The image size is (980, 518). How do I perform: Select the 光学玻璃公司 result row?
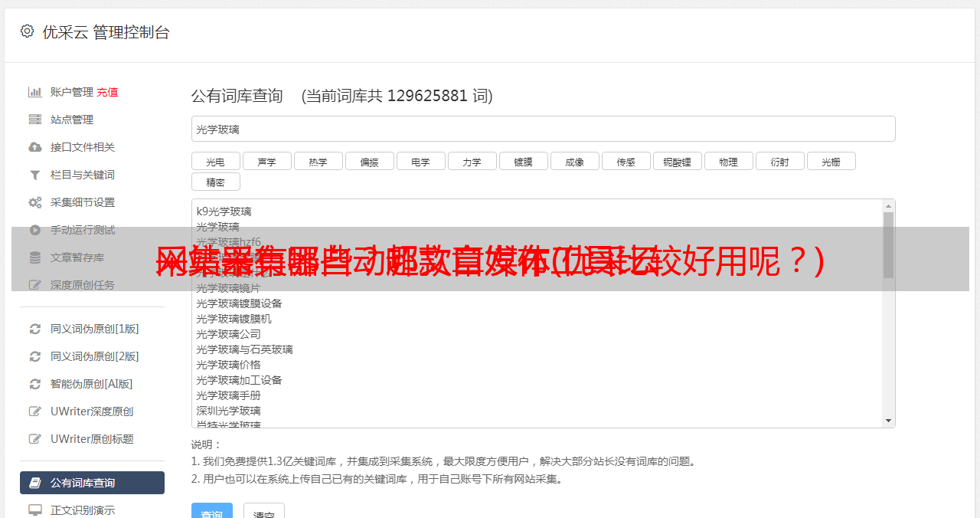[x=228, y=334]
